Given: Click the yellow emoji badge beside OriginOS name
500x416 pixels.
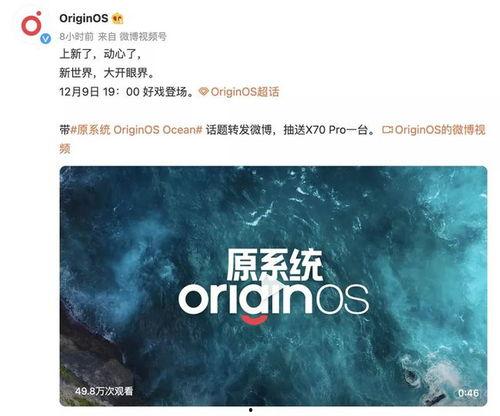Looking at the screenshot, I should [117, 18].
